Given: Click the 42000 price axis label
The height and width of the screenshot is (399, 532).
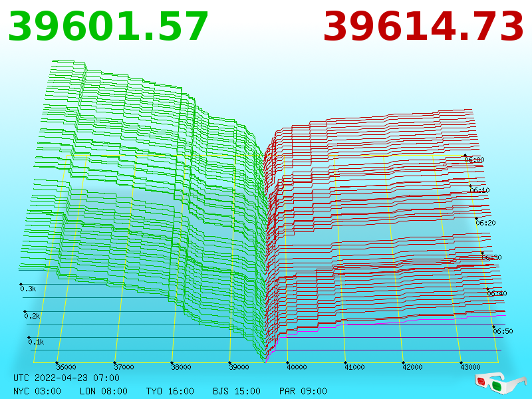Looking at the screenshot, I should (412, 367).
